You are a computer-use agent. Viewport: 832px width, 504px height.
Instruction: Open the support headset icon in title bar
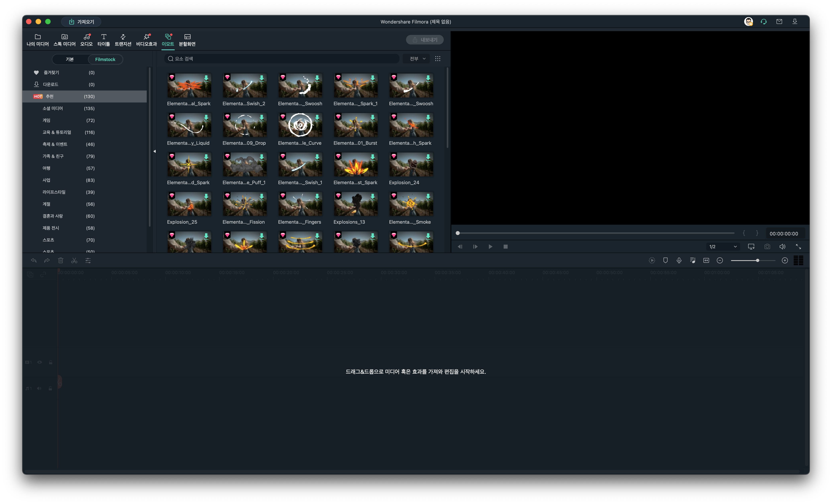[x=764, y=22]
